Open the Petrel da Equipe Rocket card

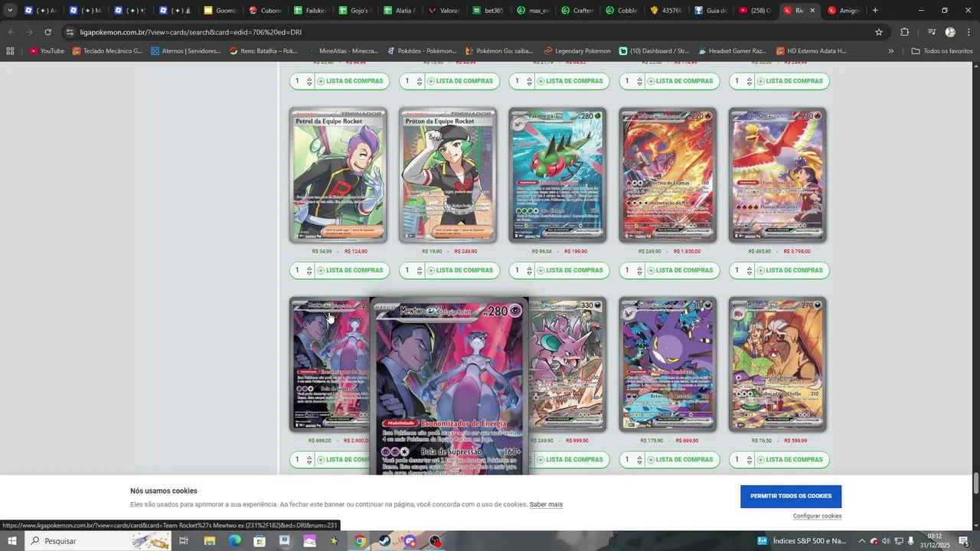click(x=338, y=175)
